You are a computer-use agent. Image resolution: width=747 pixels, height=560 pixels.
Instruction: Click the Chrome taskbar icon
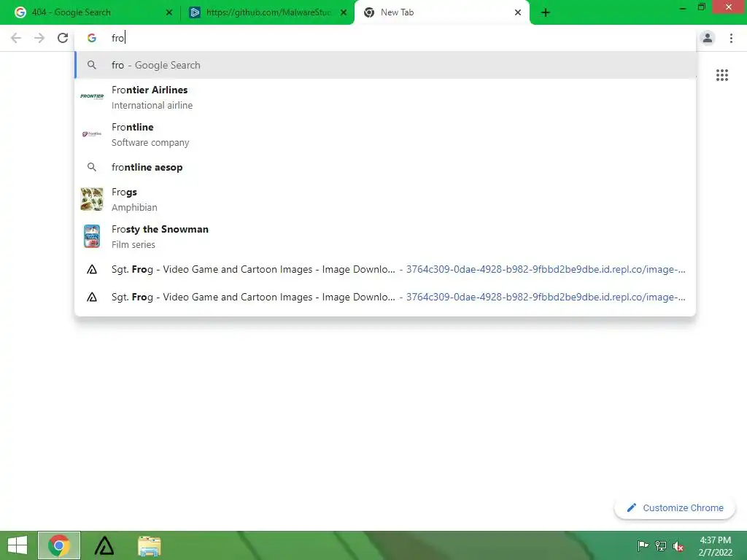point(59,545)
